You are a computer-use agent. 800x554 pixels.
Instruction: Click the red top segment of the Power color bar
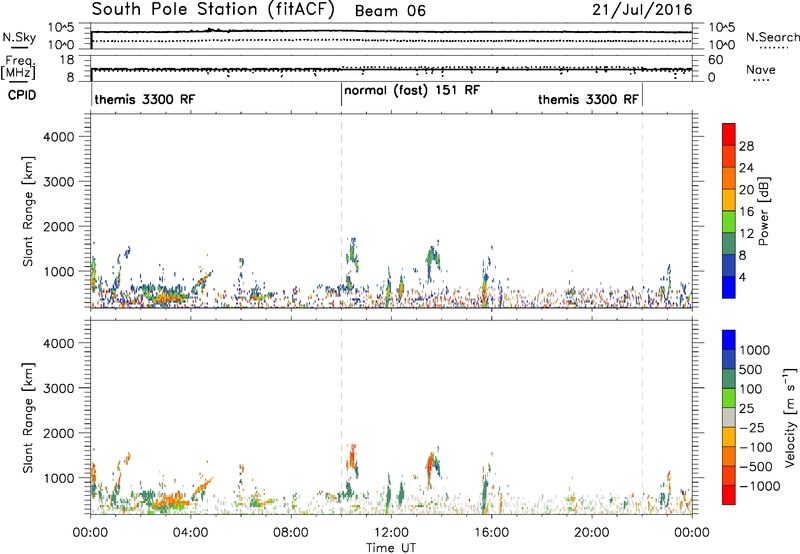tap(729, 134)
